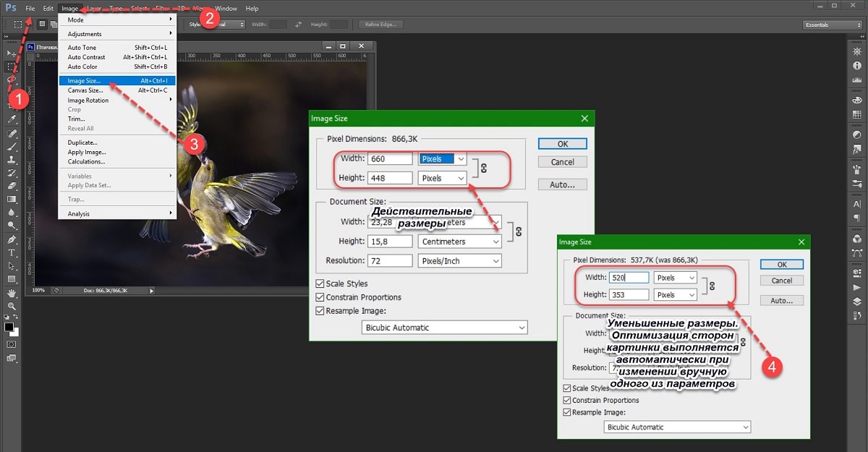Click the foreground color swatch
This screenshot has width=868, height=452.
(9, 327)
